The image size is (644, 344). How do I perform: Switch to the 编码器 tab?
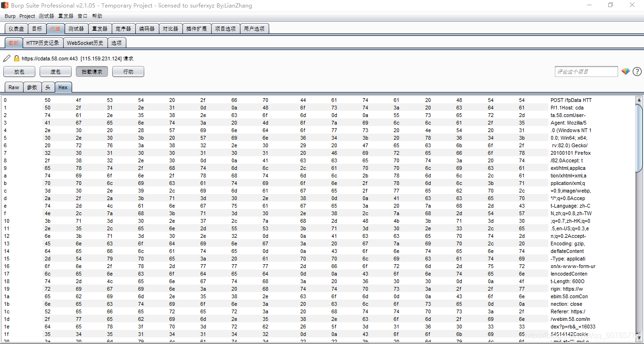click(147, 29)
